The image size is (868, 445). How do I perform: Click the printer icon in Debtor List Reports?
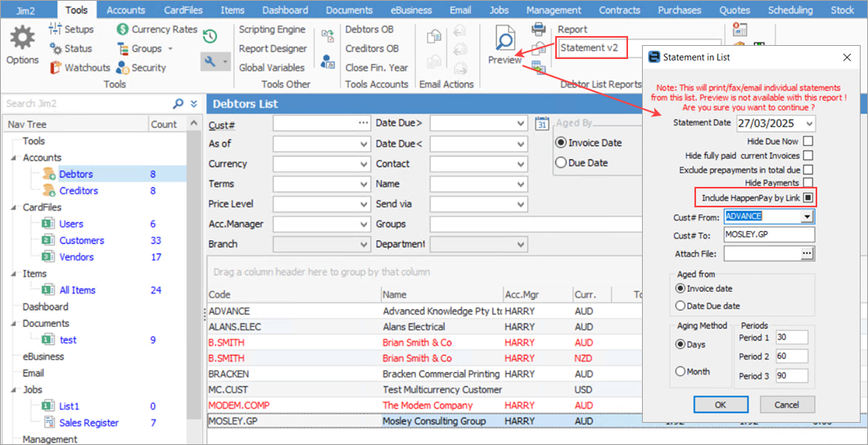click(x=539, y=30)
